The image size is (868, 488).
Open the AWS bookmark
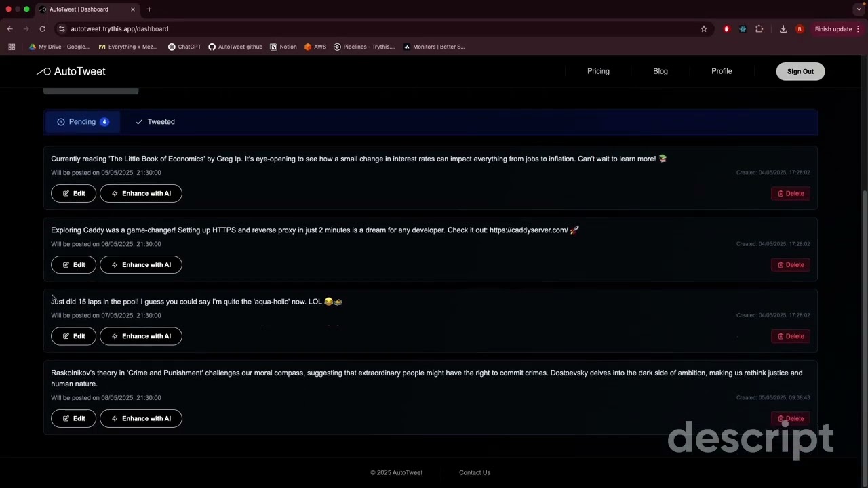point(315,47)
